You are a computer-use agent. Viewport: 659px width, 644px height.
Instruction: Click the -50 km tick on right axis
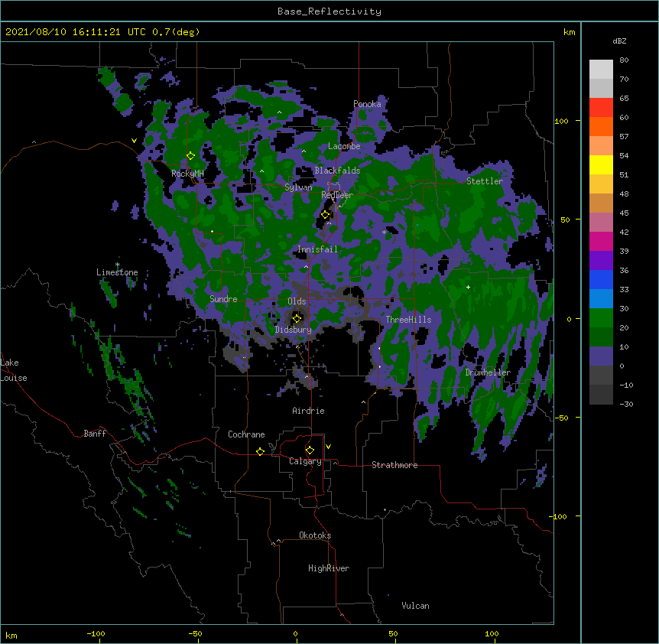tap(561, 418)
